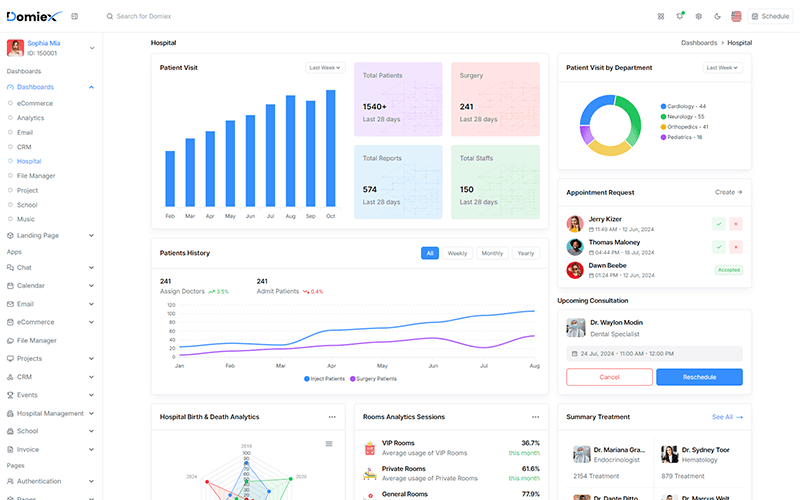
Task: Click the Schedule button
Action: point(770,16)
